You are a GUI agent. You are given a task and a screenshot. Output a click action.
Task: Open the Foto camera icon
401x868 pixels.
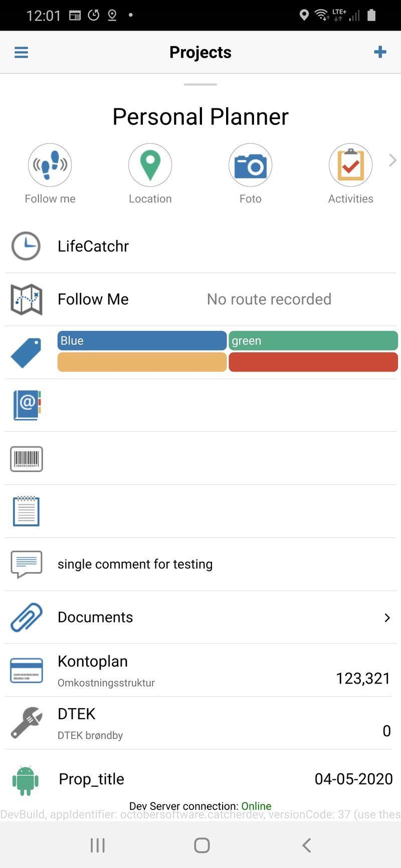click(x=251, y=165)
